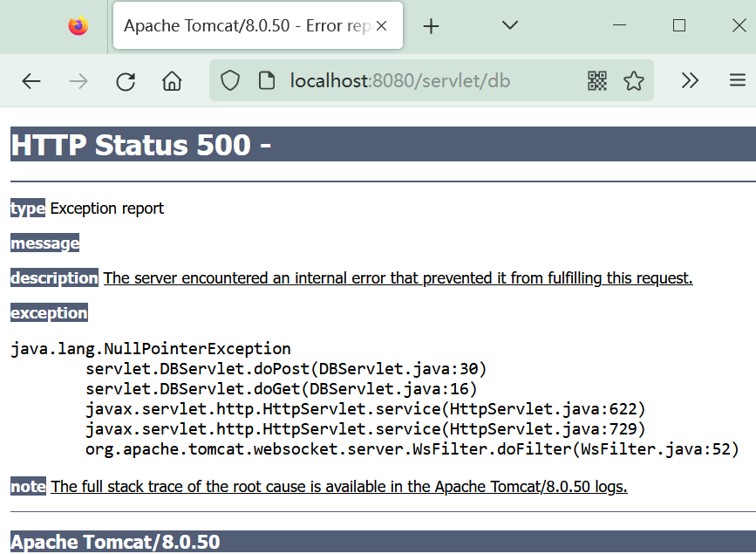Expand more tools overflow chevrons
Viewport: 756px width, 554px height.
pyautogui.click(x=690, y=80)
